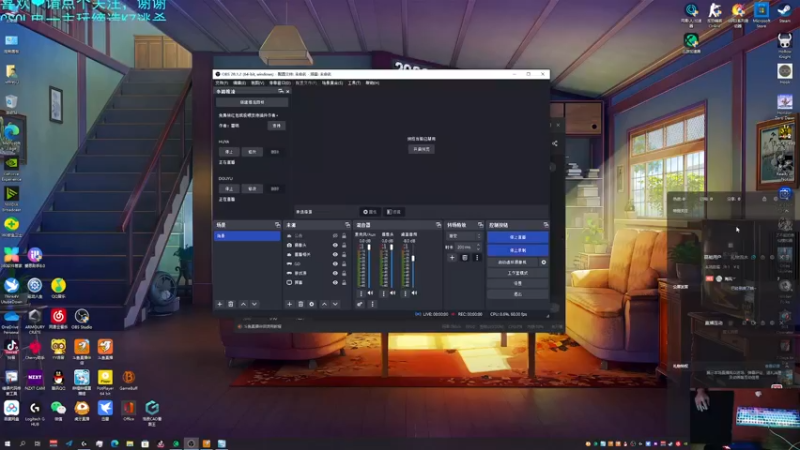The height and width of the screenshot is (450, 800).
Task: Open the Scene Collection menu
Action: (332, 83)
